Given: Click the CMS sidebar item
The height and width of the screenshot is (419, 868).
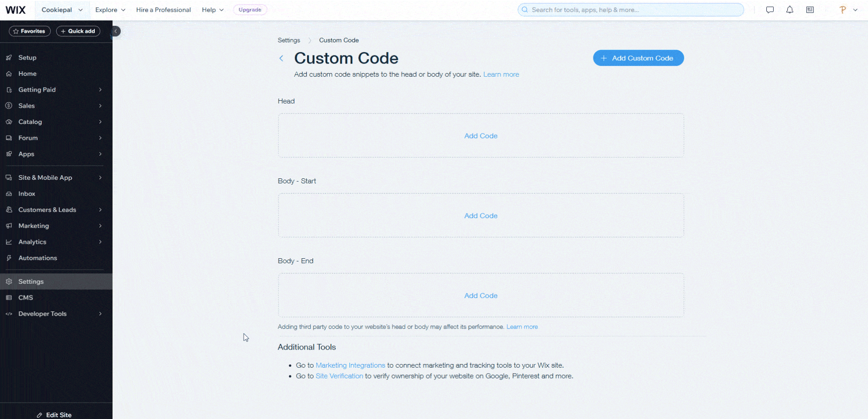Looking at the screenshot, I should [x=25, y=297].
